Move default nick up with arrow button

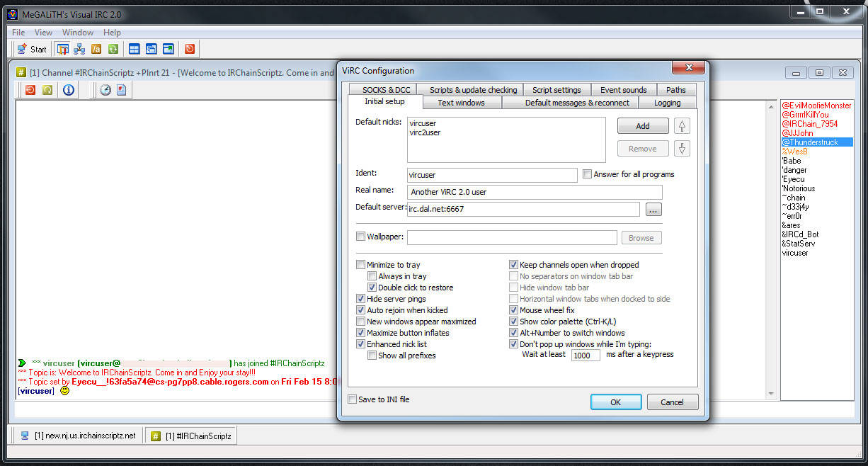tap(683, 126)
